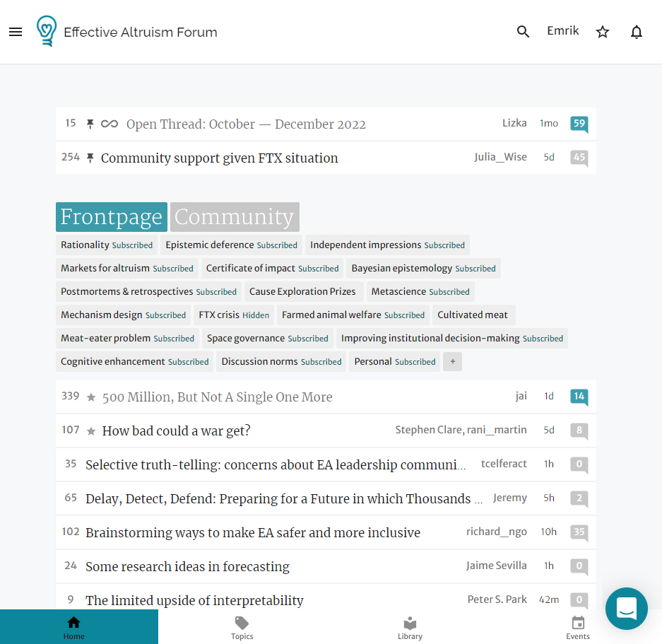This screenshot has height=644, width=662.
Task: Open Mechanism design tag filter
Action: pyautogui.click(x=123, y=315)
